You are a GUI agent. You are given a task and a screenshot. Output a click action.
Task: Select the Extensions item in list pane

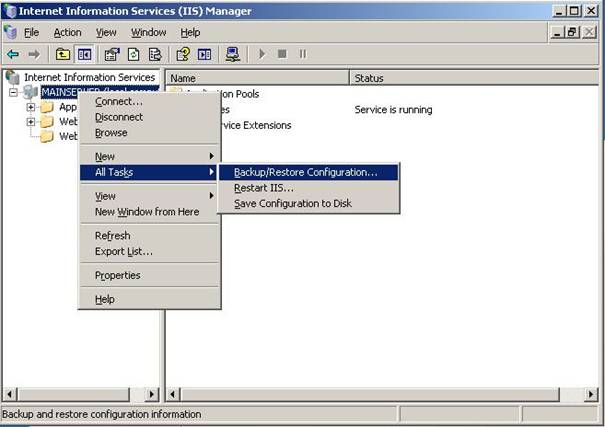(x=255, y=125)
